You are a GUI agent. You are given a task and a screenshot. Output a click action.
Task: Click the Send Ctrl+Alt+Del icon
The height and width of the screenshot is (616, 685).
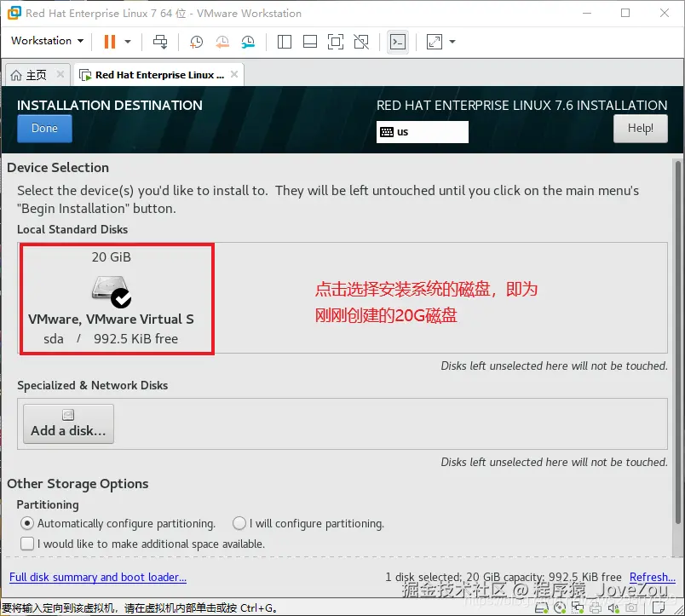click(160, 42)
